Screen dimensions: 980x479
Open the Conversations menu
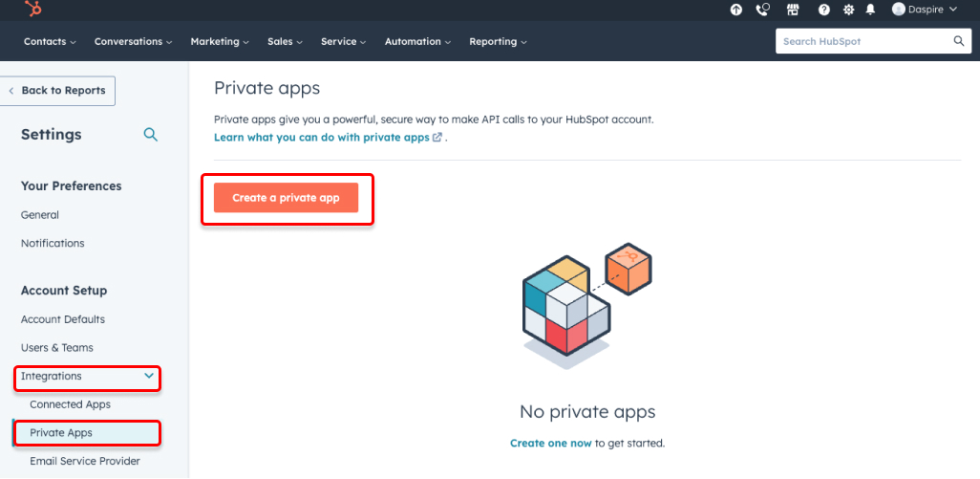pyautogui.click(x=133, y=41)
